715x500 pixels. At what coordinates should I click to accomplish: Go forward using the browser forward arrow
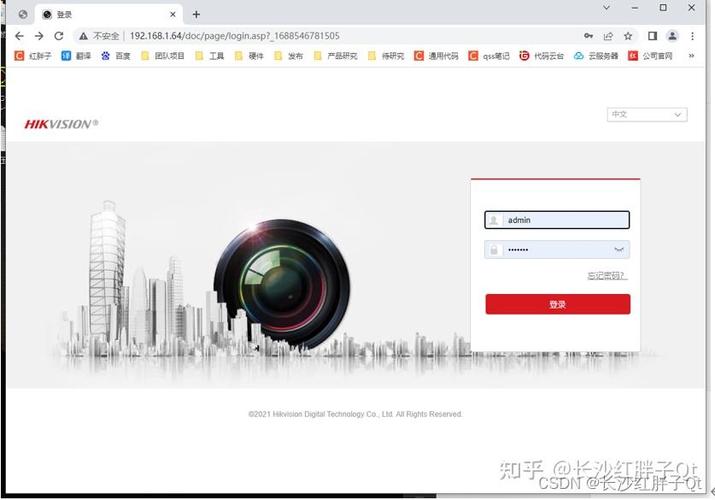39,36
